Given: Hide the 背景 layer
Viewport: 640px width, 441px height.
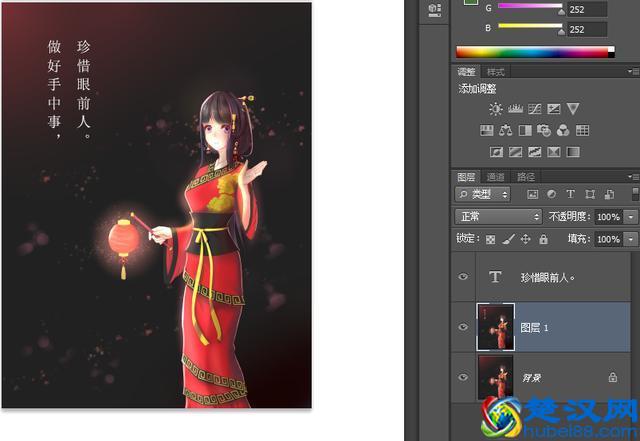Looking at the screenshot, I should 462,377.
